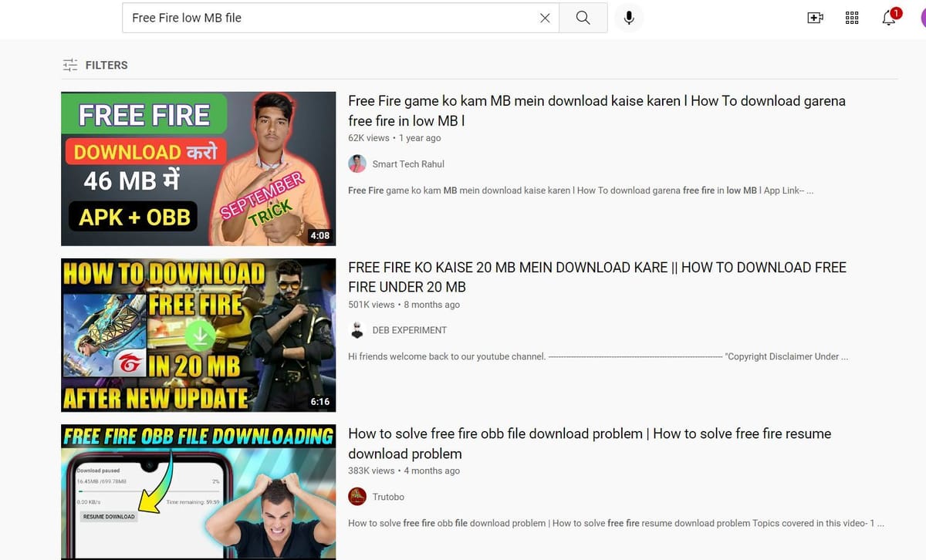Click Smart Tech Rahul's channel avatar
Viewport: 926px width, 560px height.
pos(357,164)
